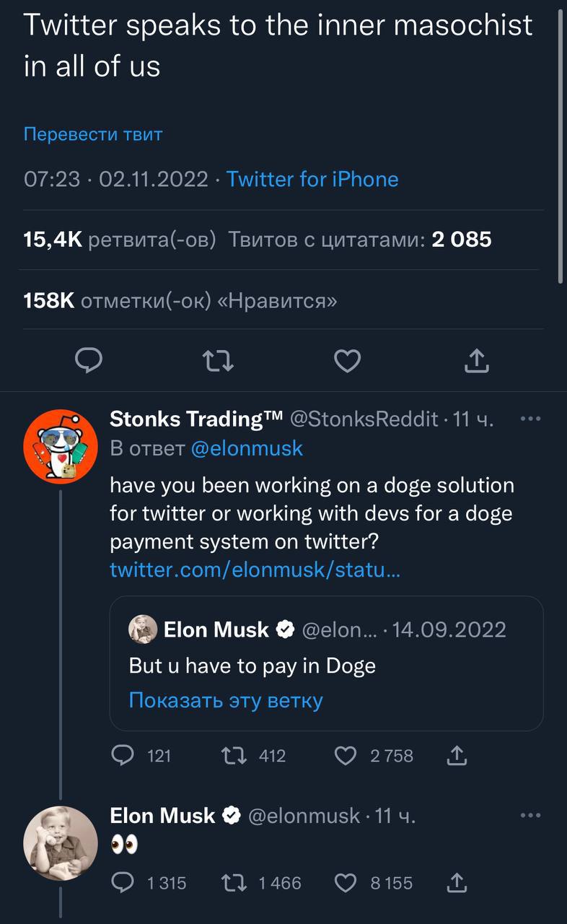Screen dimensions: 567x924
Task: Retweet the main tweet
Action: tap(218, 360)
